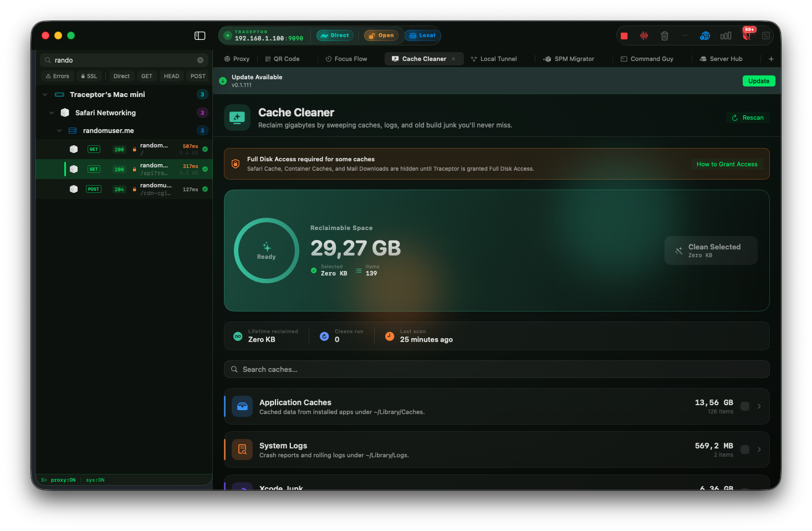Click the shield icon in Full Disk Access banner
The width and height of the screenshot is (812, 531).
[x=236, y=164]
